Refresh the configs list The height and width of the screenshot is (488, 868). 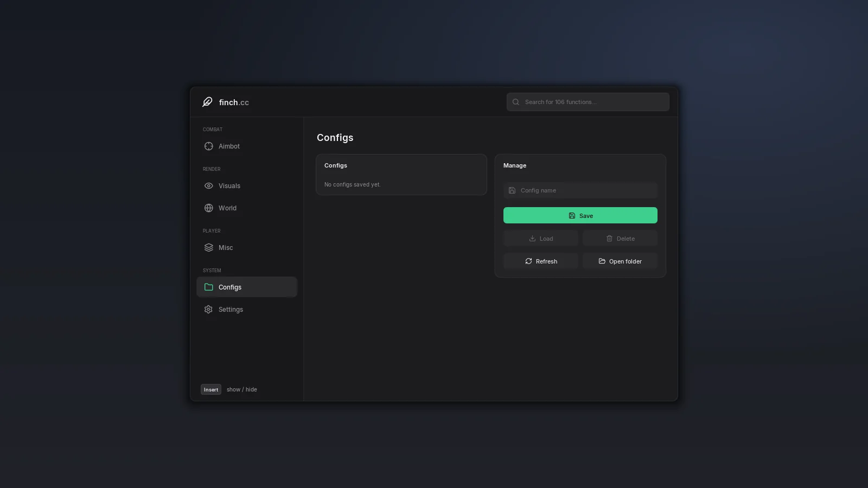[541, 261]
